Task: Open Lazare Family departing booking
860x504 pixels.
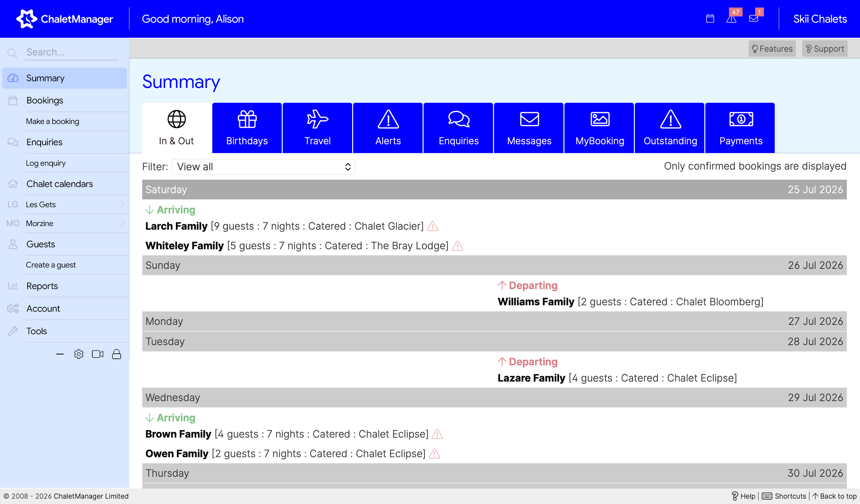Action: click(531, 378)
